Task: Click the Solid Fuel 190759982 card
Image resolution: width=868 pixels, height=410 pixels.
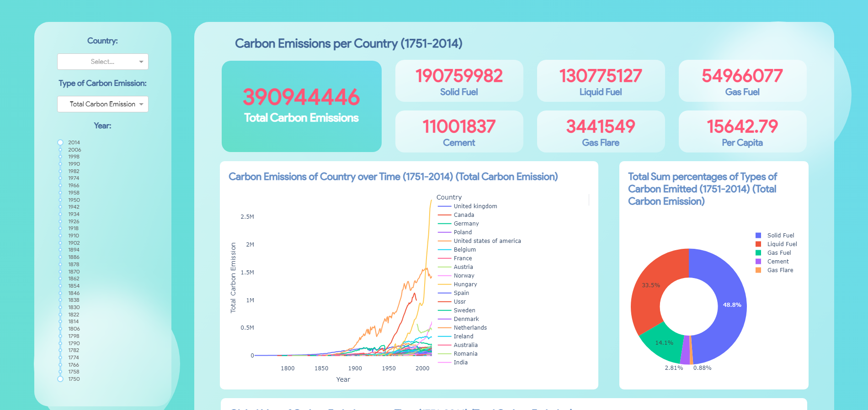Action: pyautogui.click(x=459, y=81)
